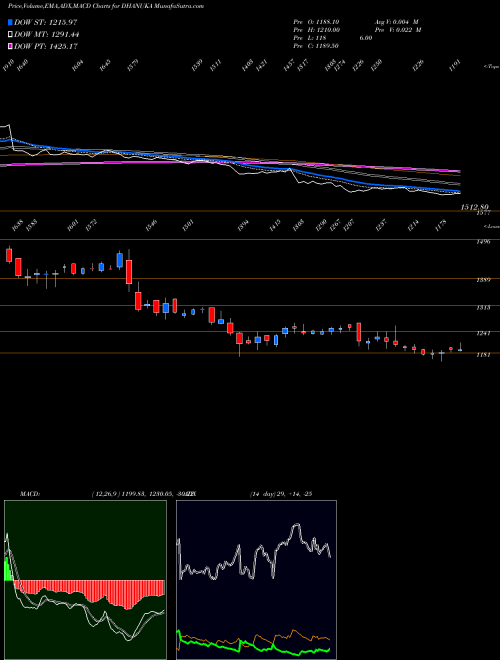Click the 1394 lower price label
Screen dimensions: 500x660
[x=243, y=225]
